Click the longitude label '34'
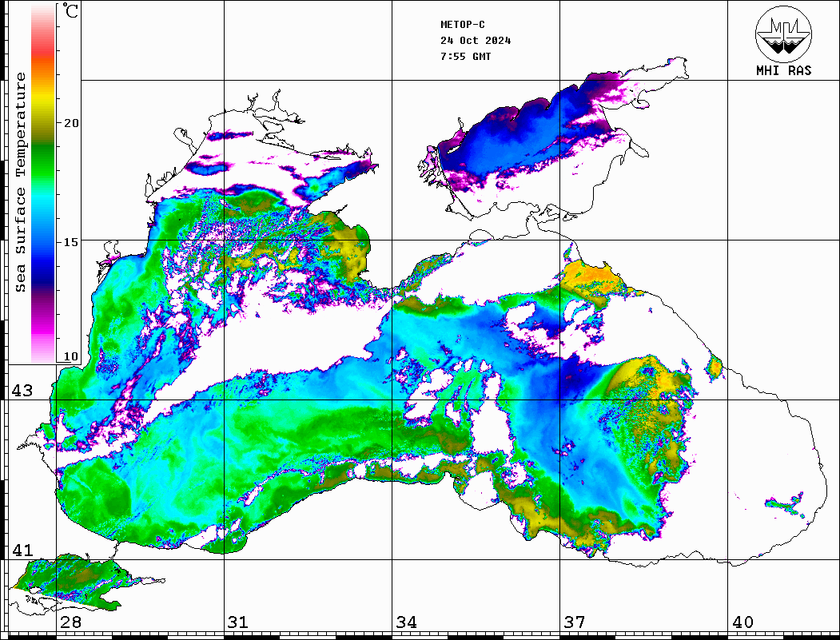 (407, 622)
